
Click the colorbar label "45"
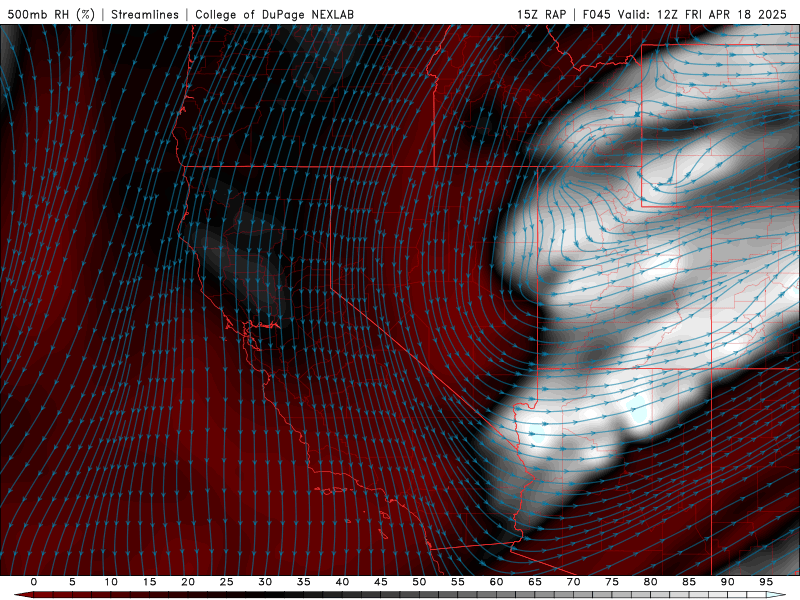[381, 582]
